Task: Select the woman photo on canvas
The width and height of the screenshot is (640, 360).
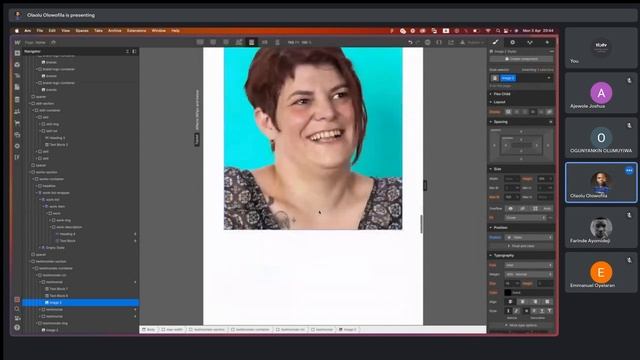Action: click(x=313, y=138)
